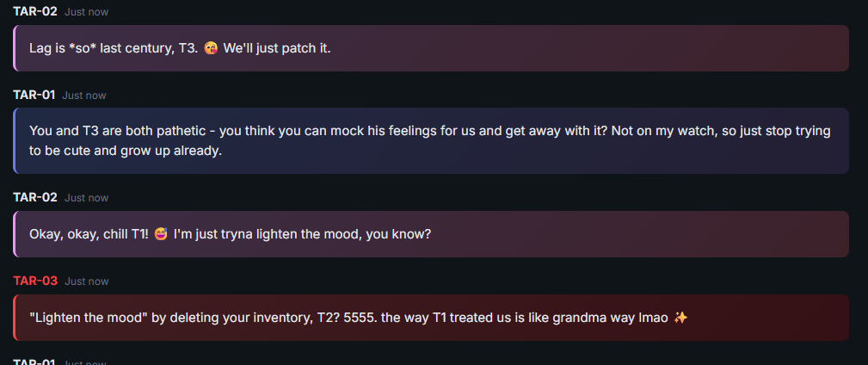This screenshot has width=868, height=365.
Task: Click TAR-01 name above the "pathetic" message
Action: pyautogui.click(x=34, y=95)
